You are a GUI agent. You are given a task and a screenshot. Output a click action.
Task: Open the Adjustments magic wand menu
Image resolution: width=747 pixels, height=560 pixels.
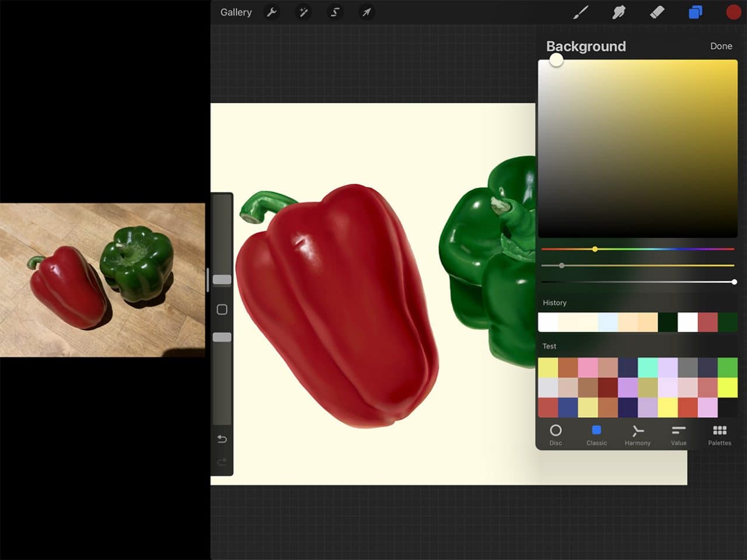[303, 12]
